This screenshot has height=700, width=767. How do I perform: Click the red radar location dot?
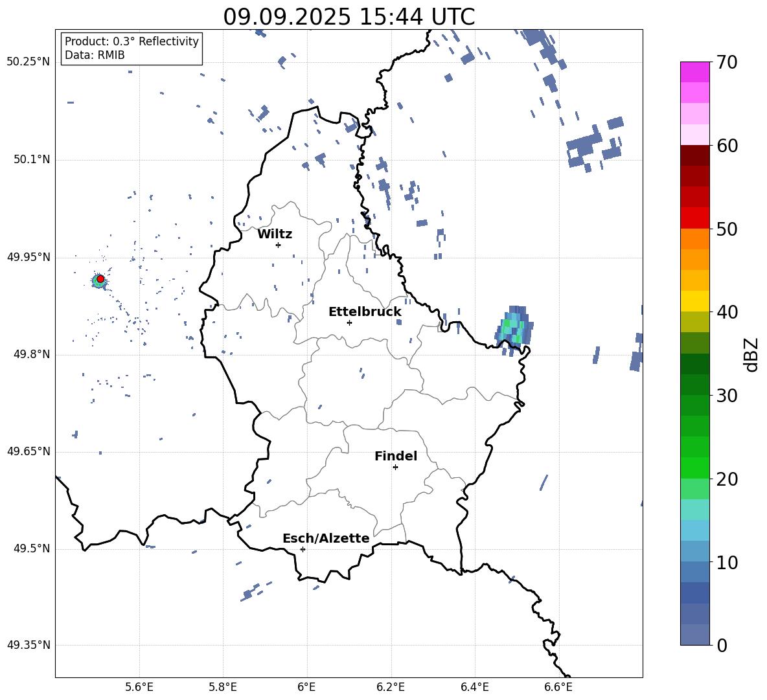click(x=100, y=278)
